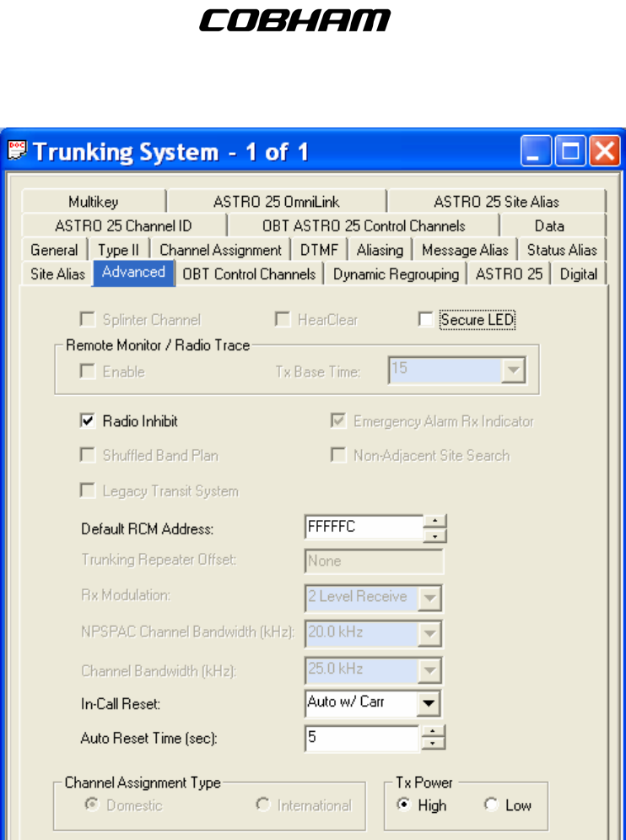Image resolution: width=626 pixels, height=840 pixels.
Task: Toggle the Splinter Channel checkbox
Action: (87, 319)
